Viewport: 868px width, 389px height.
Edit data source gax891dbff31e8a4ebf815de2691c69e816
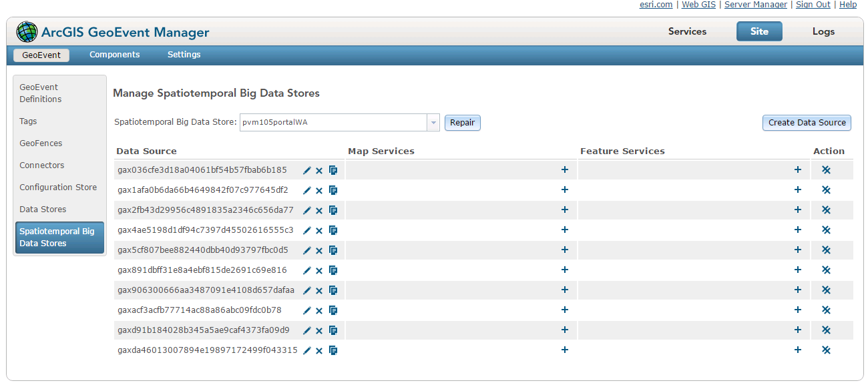point(307,270)
